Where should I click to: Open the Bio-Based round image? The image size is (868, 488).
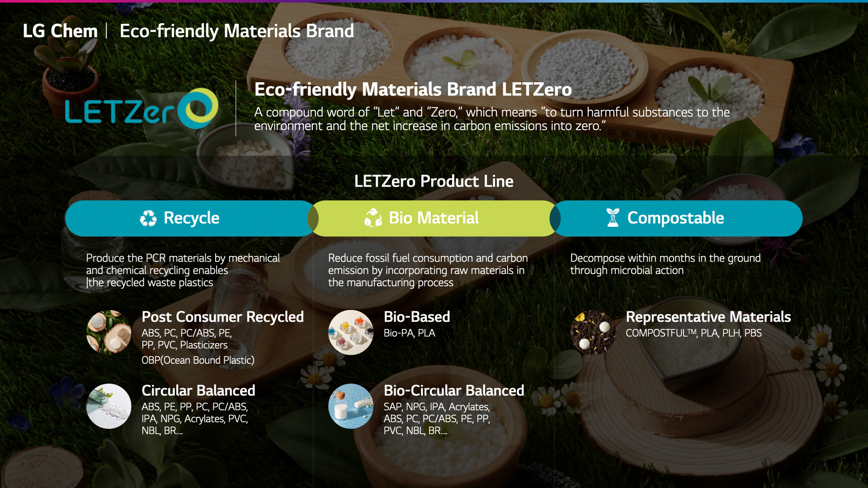(351, 332)
